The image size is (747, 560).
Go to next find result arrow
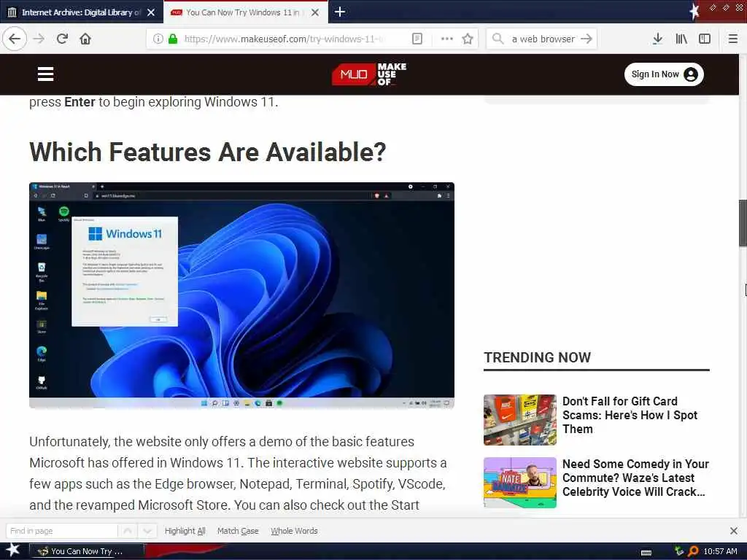coord(147,531)
